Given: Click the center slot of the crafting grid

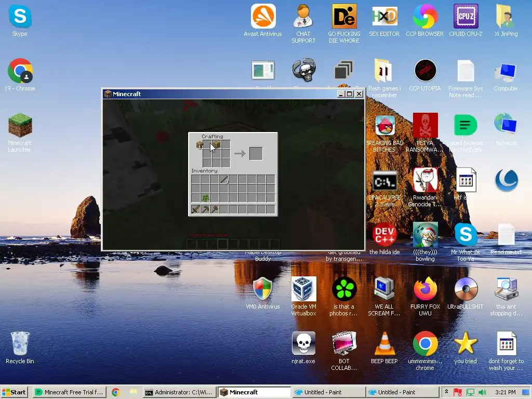Looking at the screenshot, I should (x=217, y=154).
